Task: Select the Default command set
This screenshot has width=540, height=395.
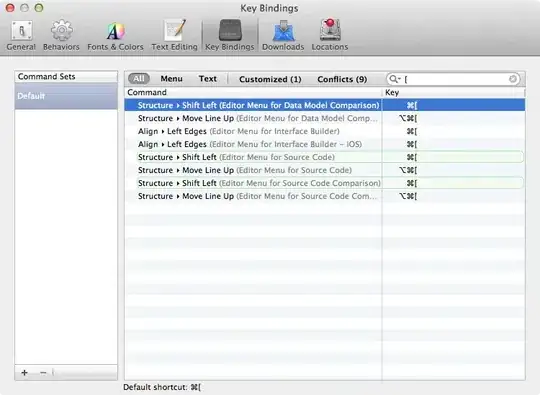Action: click(66, 96)
